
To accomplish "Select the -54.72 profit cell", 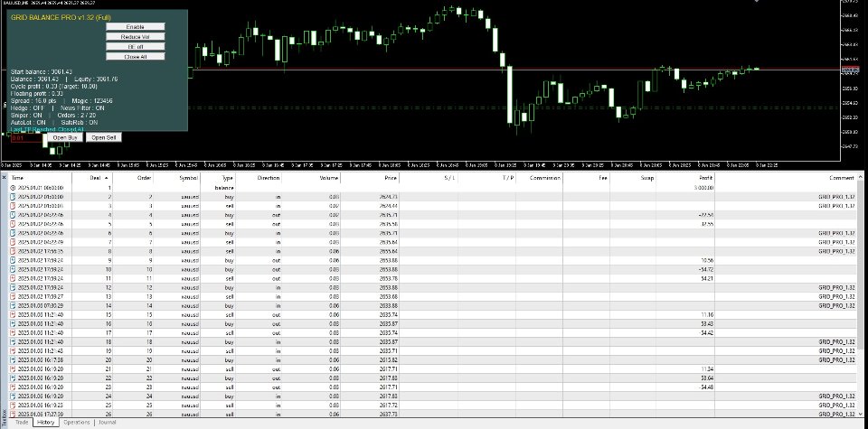I will pyautogui.click(x=685, y=269).
